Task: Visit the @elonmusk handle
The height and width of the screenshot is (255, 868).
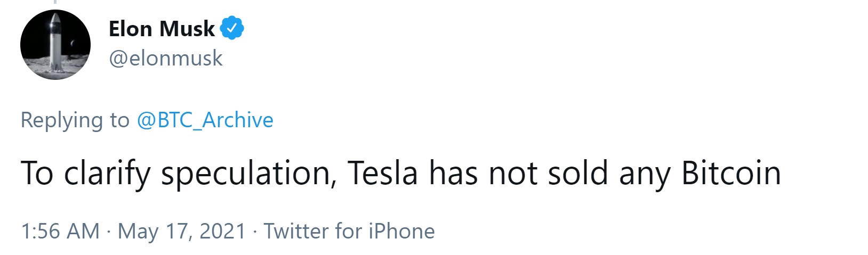Action: pos(166,58)
